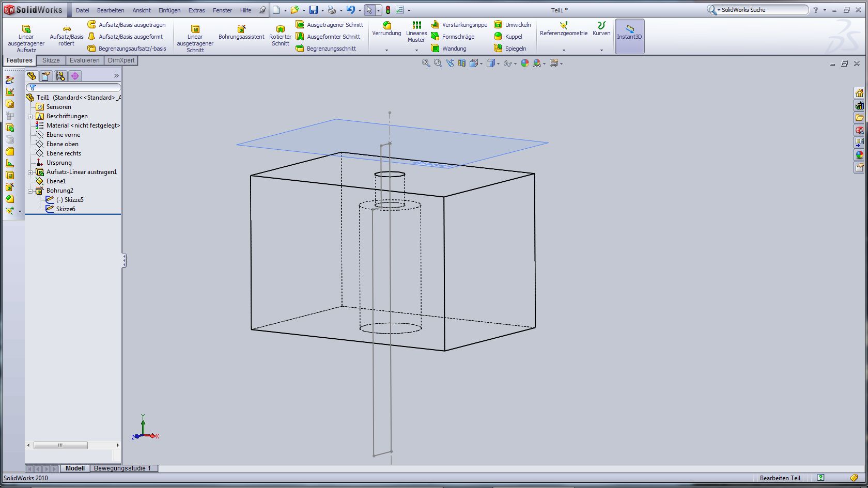Click the Linear ausgetragener Aufsatz tool
Image resolution: width=868 pixels, height=488 pixels.
tap(26, 38)
